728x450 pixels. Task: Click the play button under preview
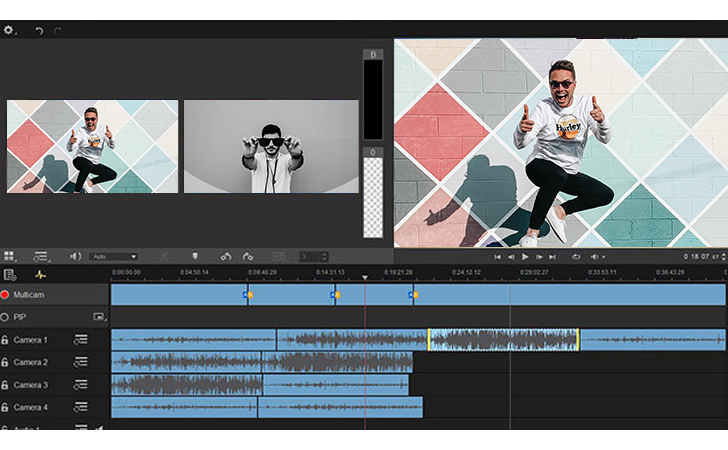point(525,257)
